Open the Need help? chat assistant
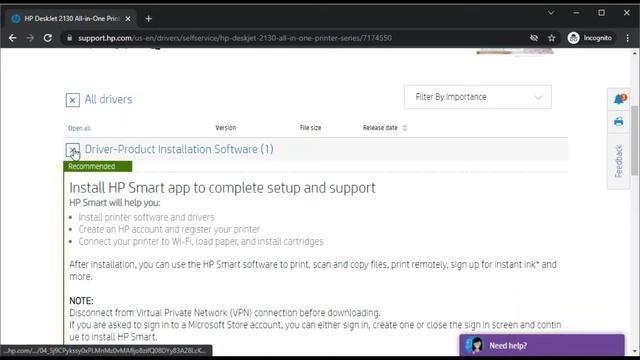 click(542, 345)
